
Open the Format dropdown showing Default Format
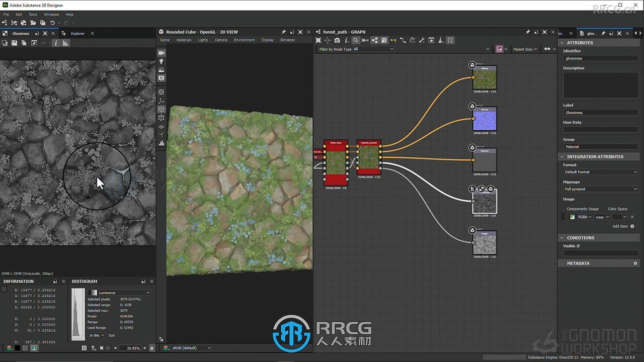click(x=601, y=172)
